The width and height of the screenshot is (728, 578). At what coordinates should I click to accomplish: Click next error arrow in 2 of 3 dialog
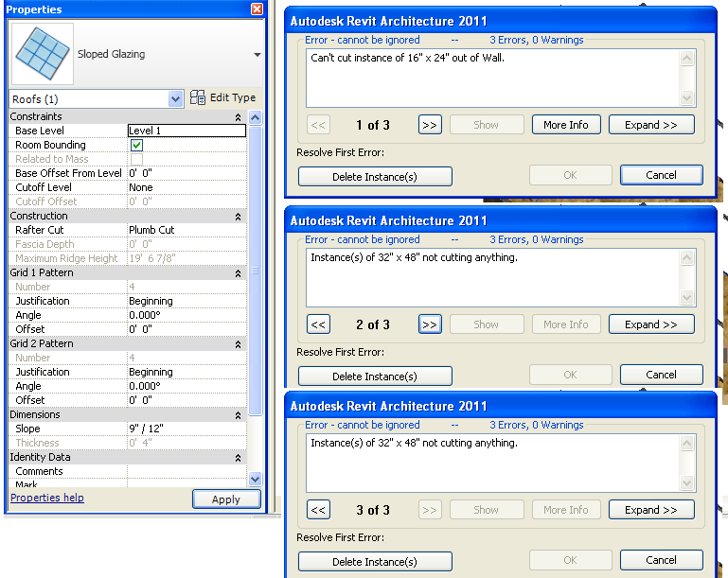click(430, 324)
